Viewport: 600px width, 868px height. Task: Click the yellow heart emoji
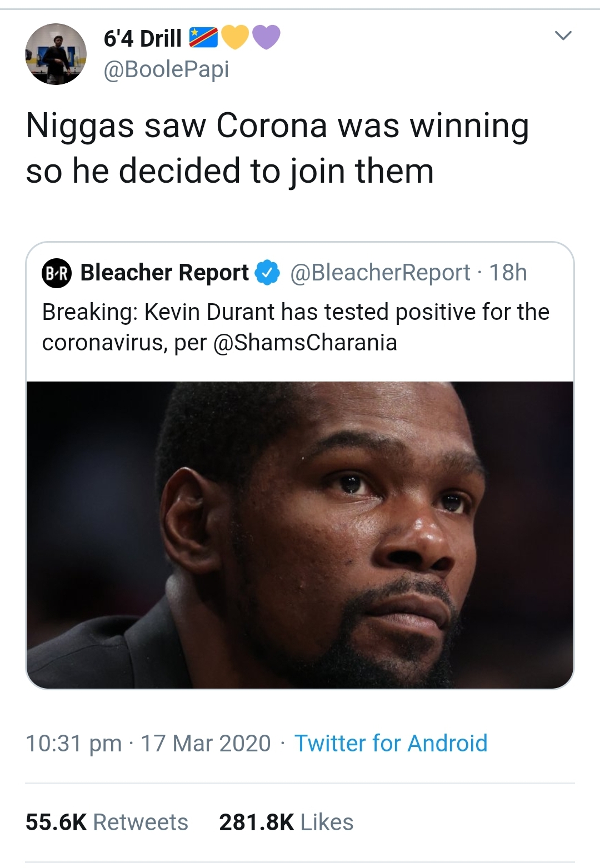pos(234,37)
